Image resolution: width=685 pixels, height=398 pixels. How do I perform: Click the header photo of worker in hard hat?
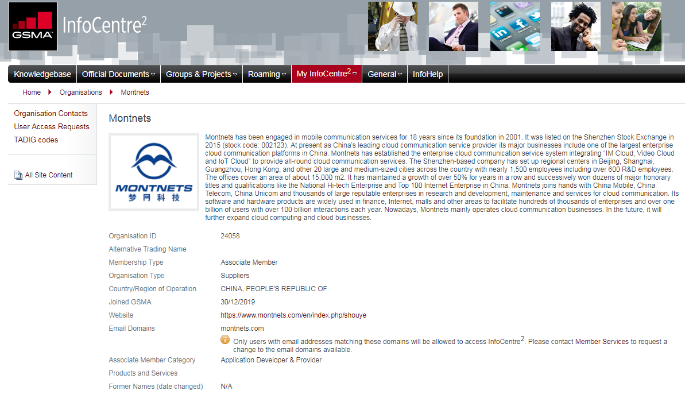392,26
